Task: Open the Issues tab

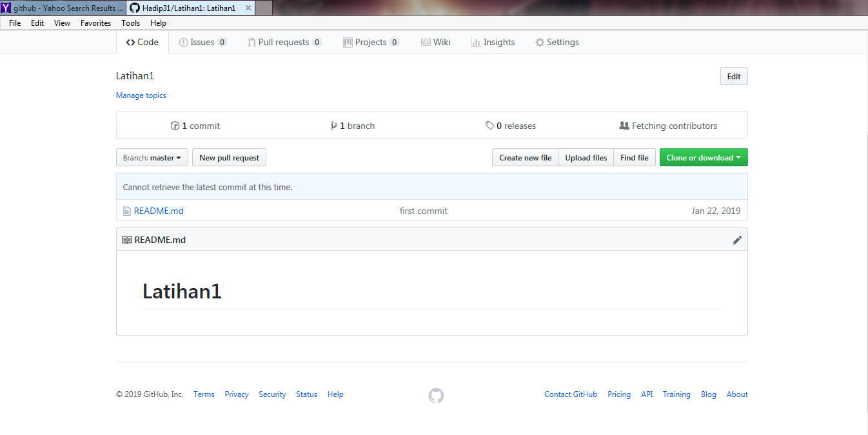Action: pyautogui.click(x=202, y=42)
